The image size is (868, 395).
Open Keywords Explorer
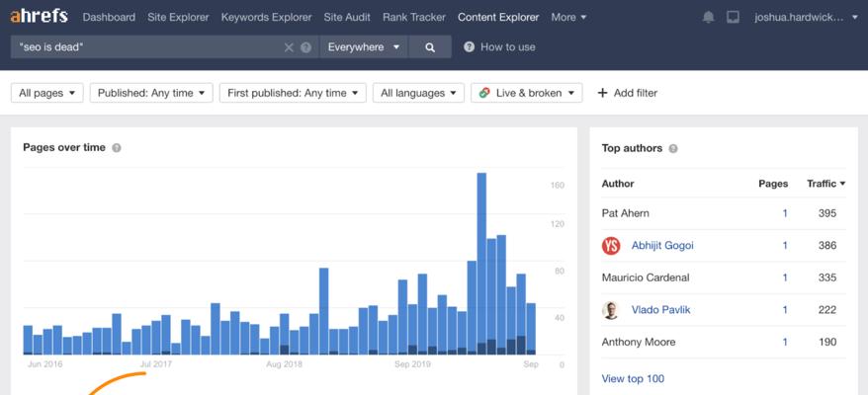[266, 17]
